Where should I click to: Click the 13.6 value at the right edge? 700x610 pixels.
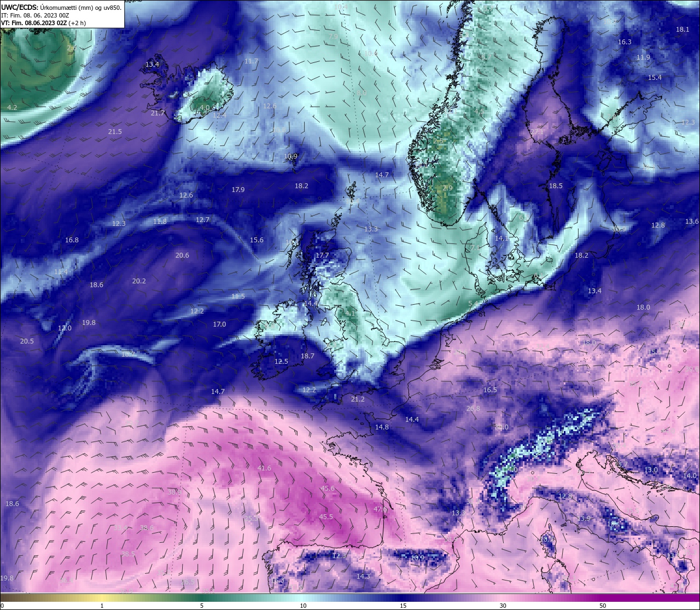692,222
